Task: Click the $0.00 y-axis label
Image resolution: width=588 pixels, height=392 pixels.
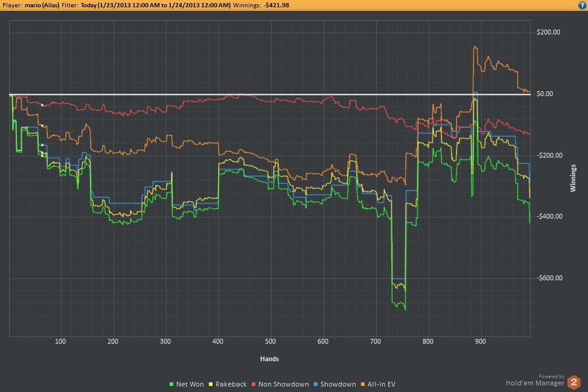Action: 545,94
